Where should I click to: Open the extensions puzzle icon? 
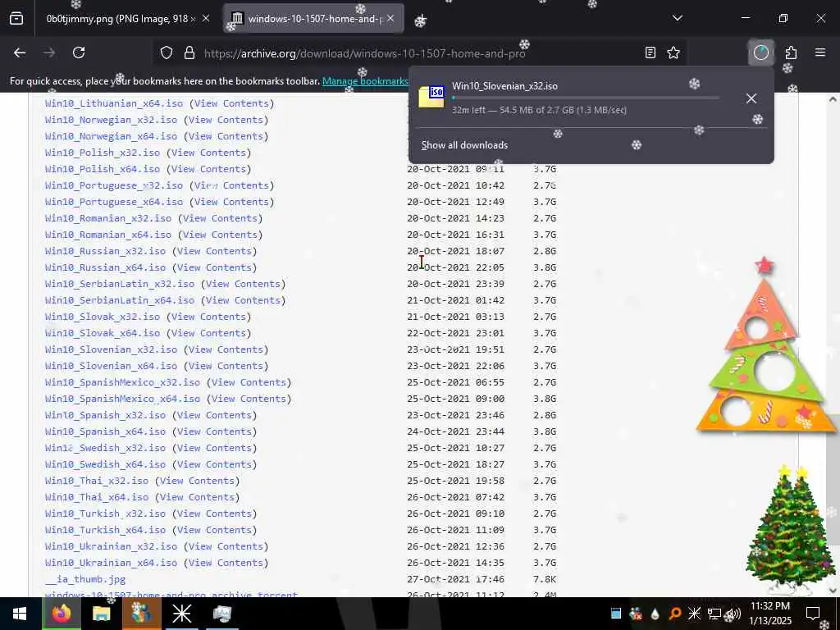click(791, 52)
